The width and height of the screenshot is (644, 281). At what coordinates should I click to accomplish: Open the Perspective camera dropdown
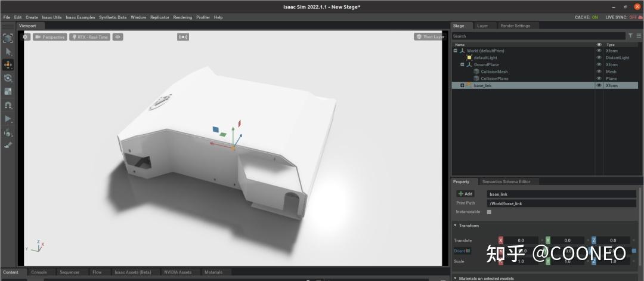[x=49, y=37]
